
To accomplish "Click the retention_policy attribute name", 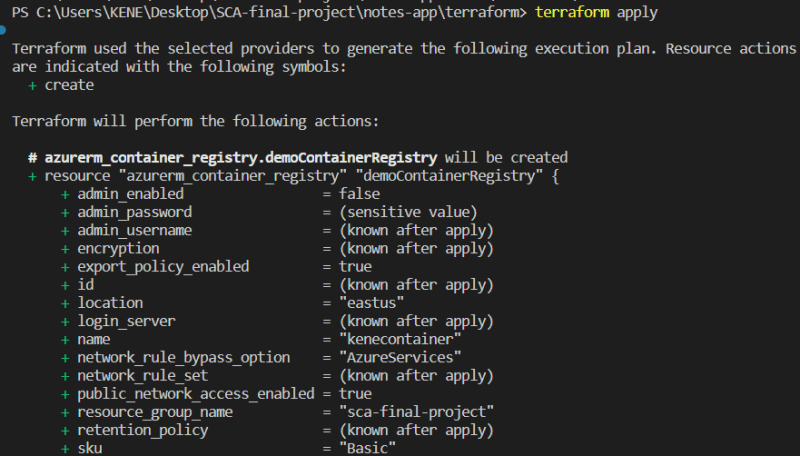I will tap(143, 430).
